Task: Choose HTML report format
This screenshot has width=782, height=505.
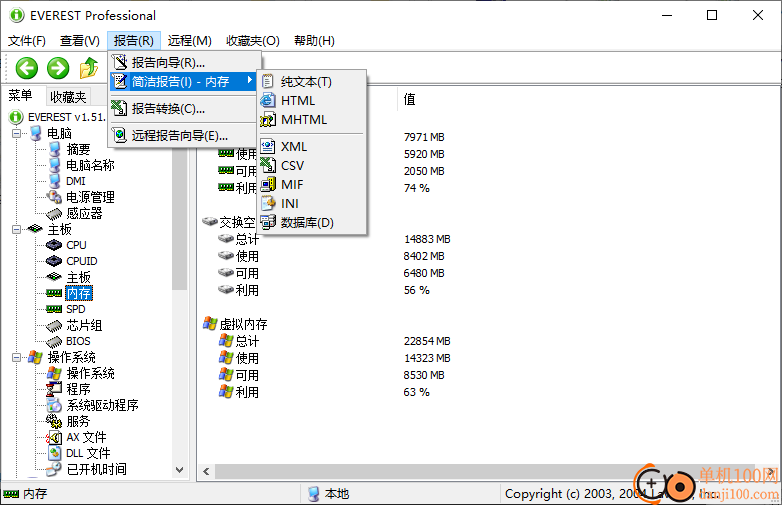Action: (312, 100)
